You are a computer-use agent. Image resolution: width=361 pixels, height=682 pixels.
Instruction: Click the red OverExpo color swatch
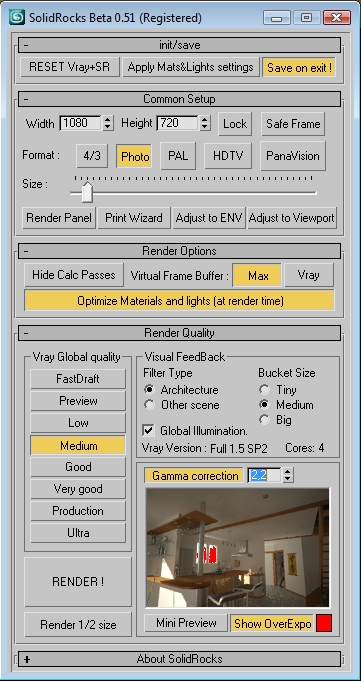click(324, 623)
